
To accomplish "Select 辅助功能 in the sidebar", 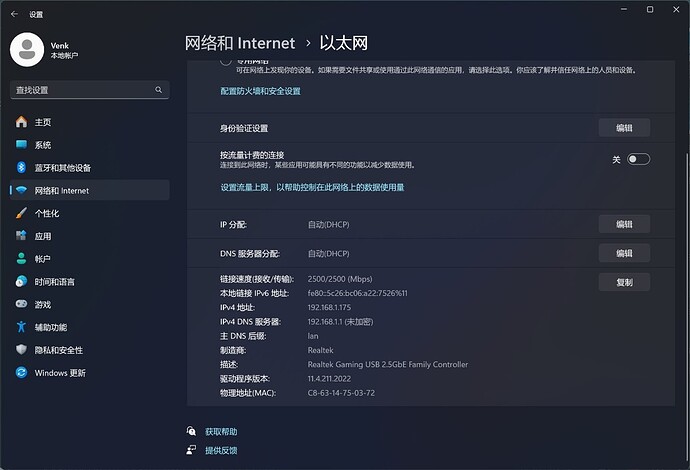I will (90, 327).
